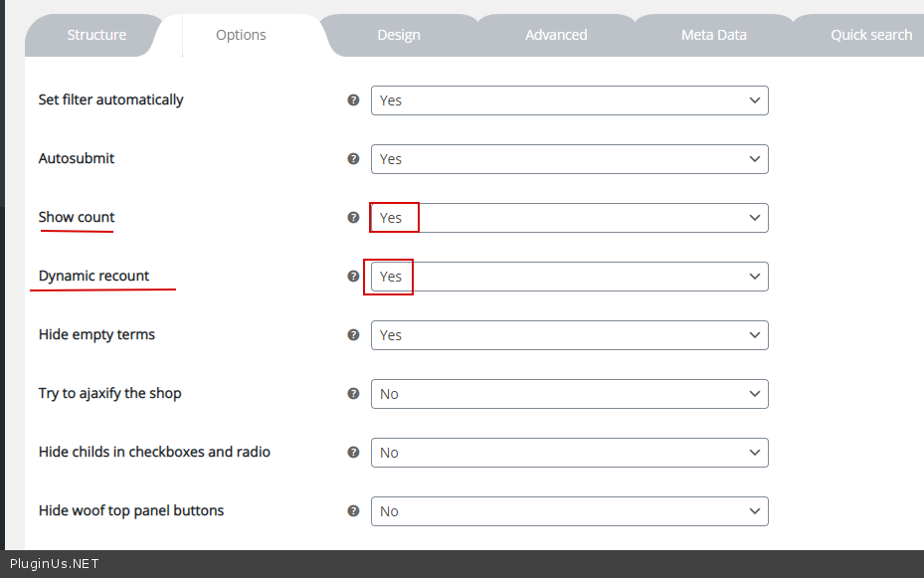
Task: Click help icon next to Autosubmit
Action: pos(353,159)
